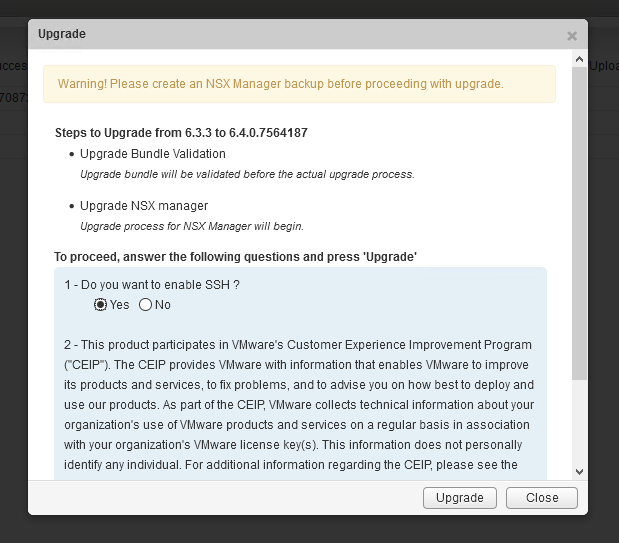Click the 'Steps to Upgrade from 6.3.3' heading
619x543 pixels.
[x=181, y=133]
